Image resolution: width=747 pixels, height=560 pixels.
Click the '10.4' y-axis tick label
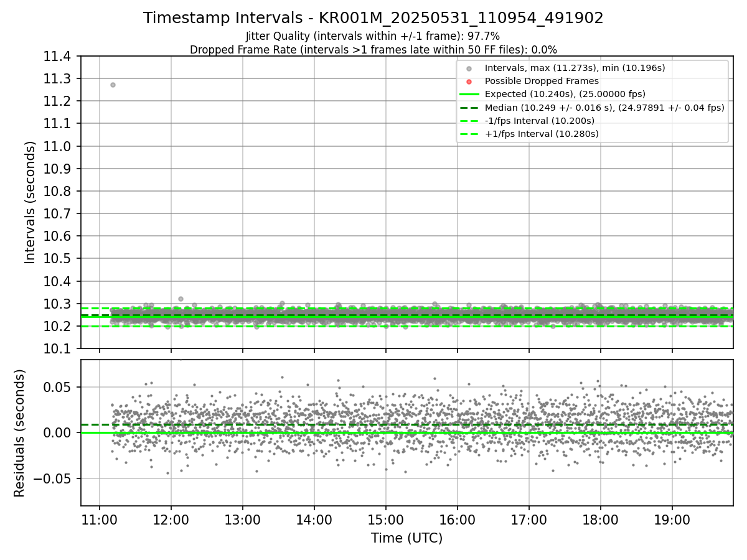pyautogui.click(x=57, y=281)
